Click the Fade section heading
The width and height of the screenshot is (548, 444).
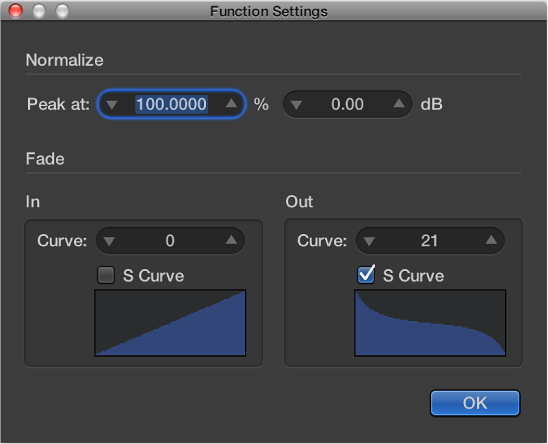(45, 159)
